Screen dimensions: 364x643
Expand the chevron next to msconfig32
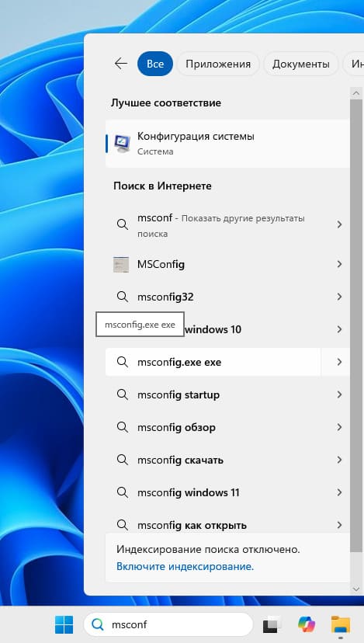pos(339,297)
